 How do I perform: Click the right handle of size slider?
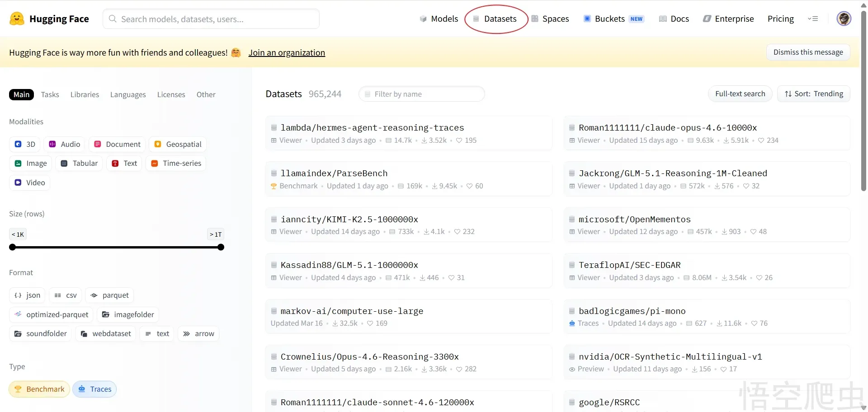click(221, 247)
